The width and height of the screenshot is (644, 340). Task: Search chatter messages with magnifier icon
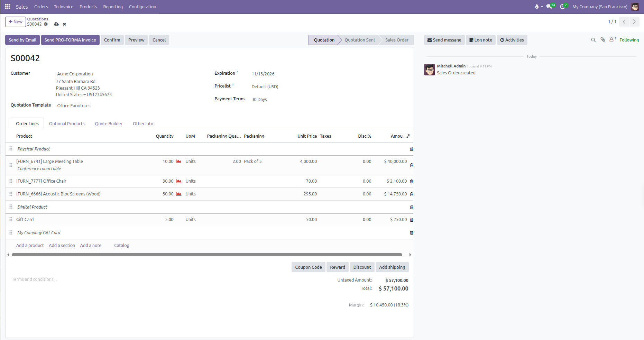click(x=594, y=40)
